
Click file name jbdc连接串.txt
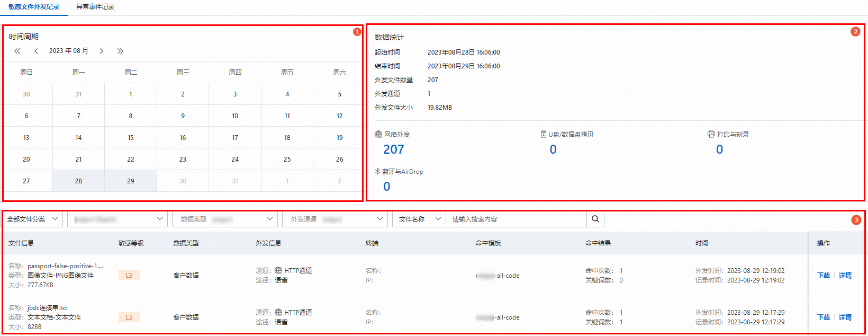coord(48,307)
